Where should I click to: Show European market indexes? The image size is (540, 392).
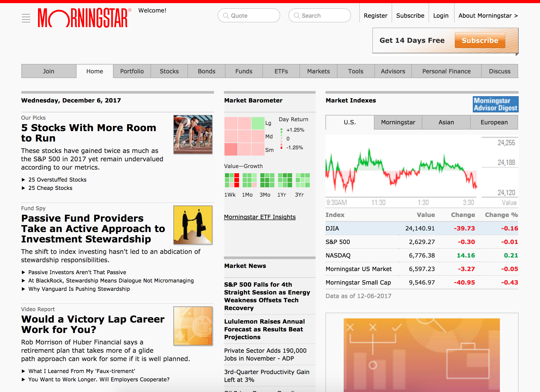tap(494, 122)
